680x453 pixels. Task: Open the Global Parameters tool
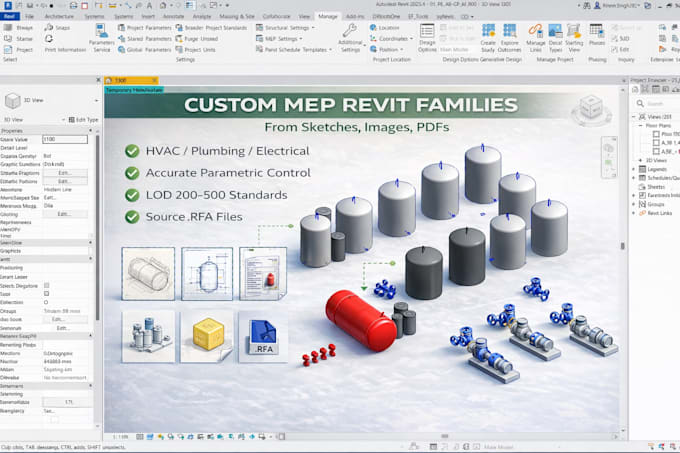[145, 50]
